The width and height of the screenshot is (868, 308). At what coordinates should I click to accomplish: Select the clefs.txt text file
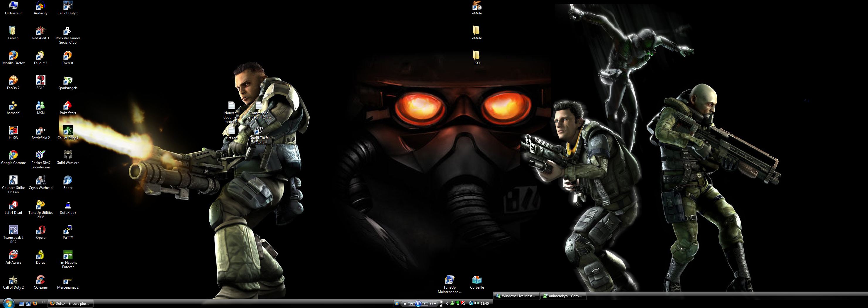click(231, 131)
